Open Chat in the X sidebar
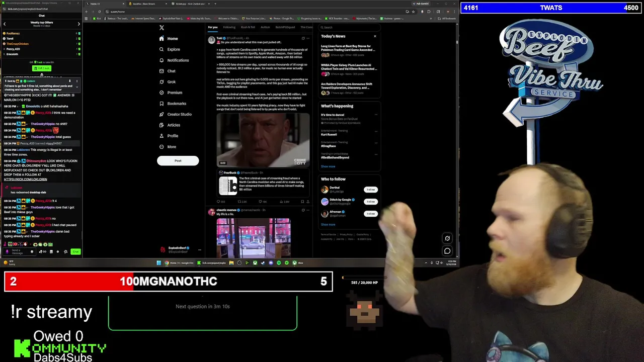This screenshot has width=644, height=362. pos(168,71)
